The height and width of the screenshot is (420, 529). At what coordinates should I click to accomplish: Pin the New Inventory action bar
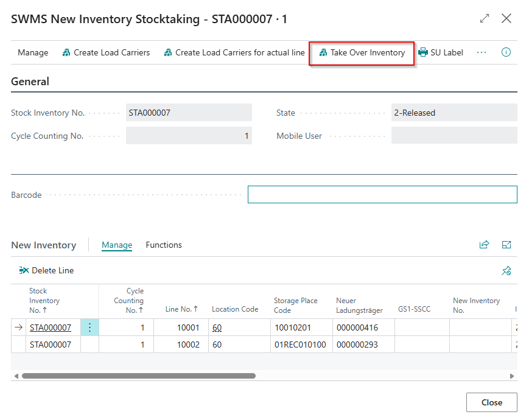tap(506, 270)
